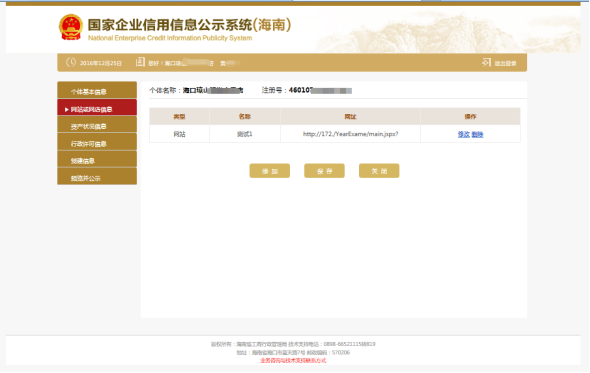Click the 类型 column header
The width and height of the screenshot is (590, 373).
click(x=179, y=117)
